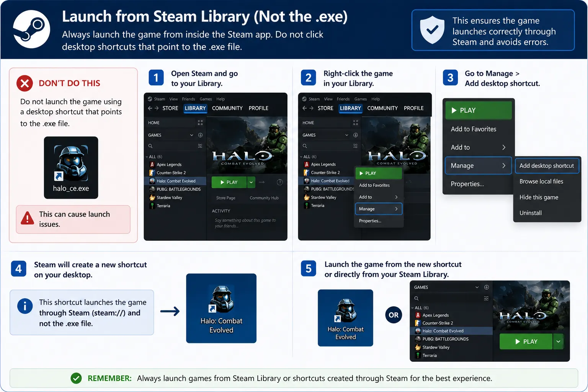Click the search magnifier in step 1 library
This screenshot has width=588, height=392.
click(x=150, y=146)
